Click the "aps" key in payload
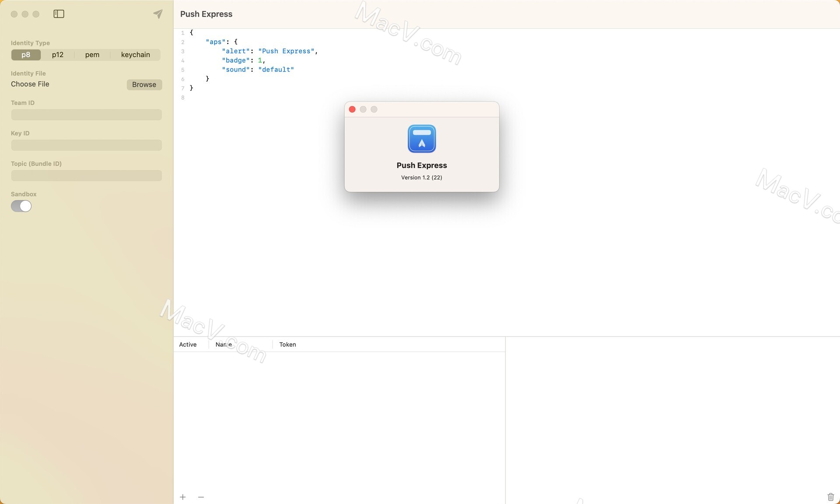 click(x=216, y=42)
